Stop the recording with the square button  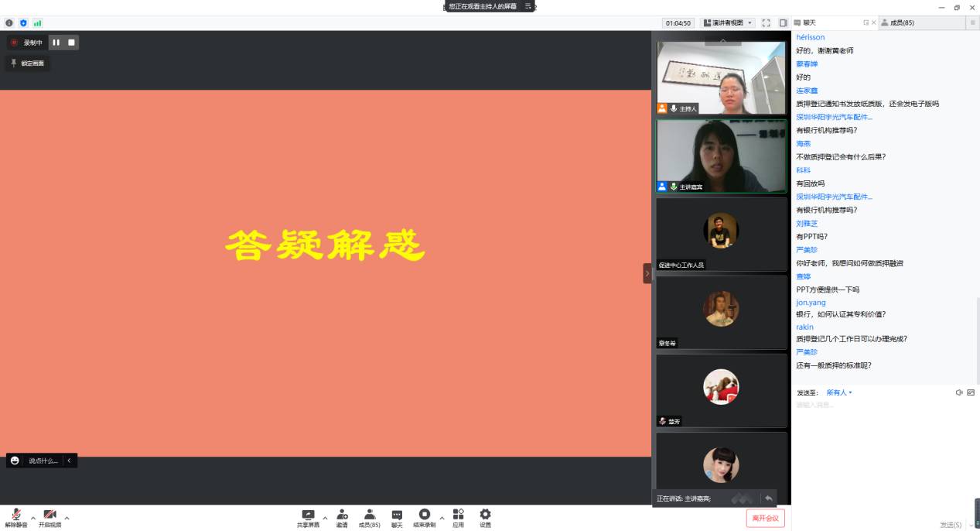click(x=71, y=43)
